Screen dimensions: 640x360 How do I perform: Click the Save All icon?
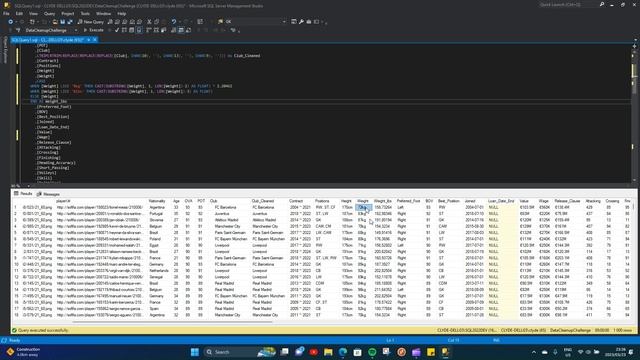pyautogui.click(x=70, y=22)
